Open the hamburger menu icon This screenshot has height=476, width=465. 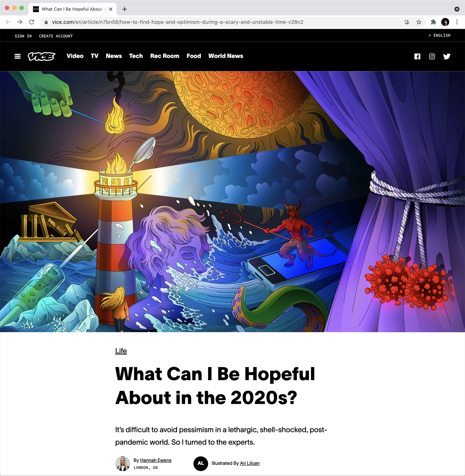click(x=17, y=56)
